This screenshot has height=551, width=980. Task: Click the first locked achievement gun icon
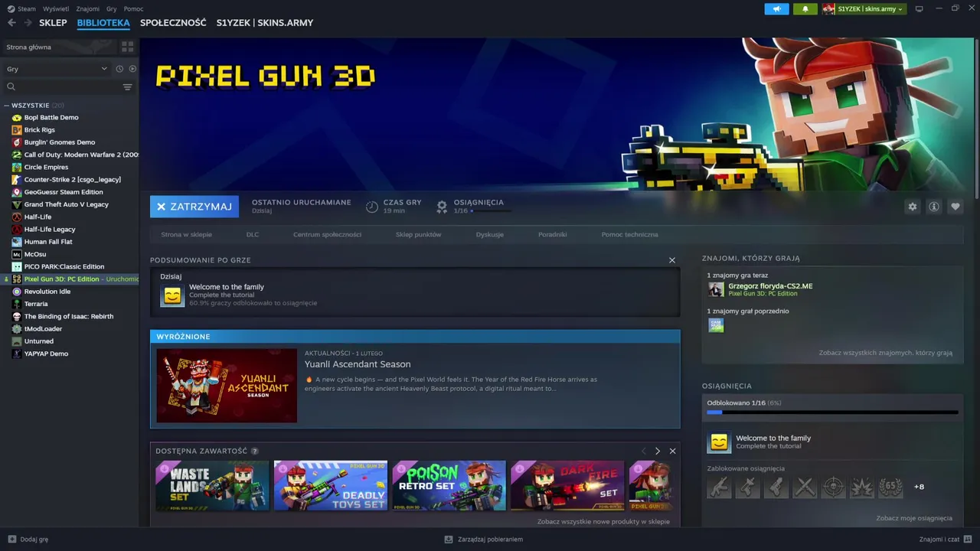(719, 487)
